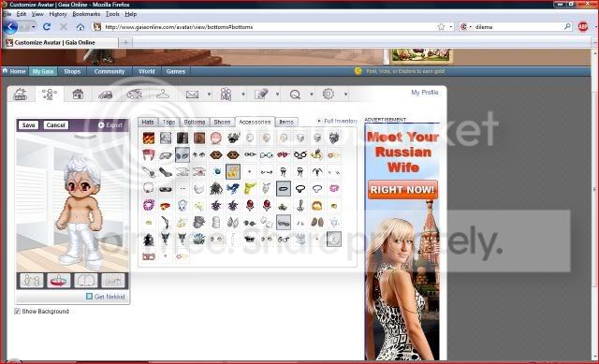The height and width of the screenshot is (364, 599).
Task: Click the Firefox reload button
Action: (x=47, y=27)
